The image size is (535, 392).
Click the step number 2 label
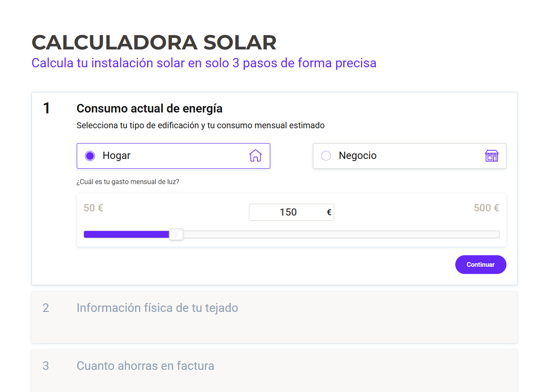46,308
